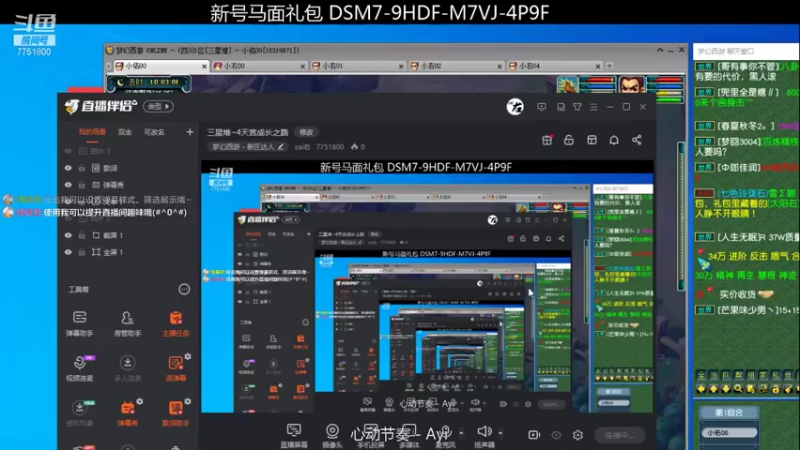
Task: Open the hamburger menu in title bar
Action: [593, 107]
